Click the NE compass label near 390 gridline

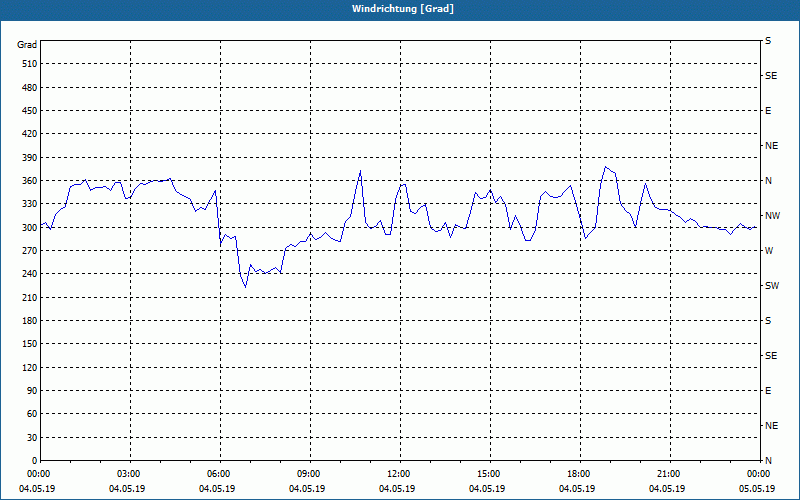[x=771, y=146]
